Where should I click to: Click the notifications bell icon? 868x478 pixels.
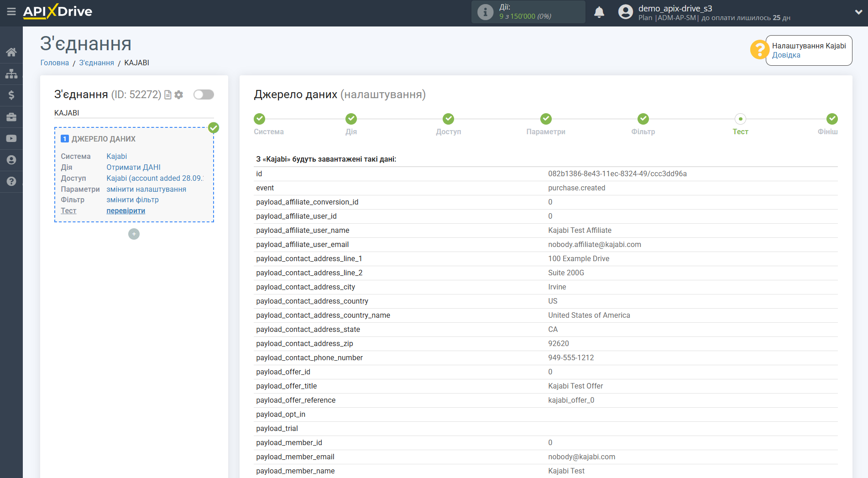(599, 12)
